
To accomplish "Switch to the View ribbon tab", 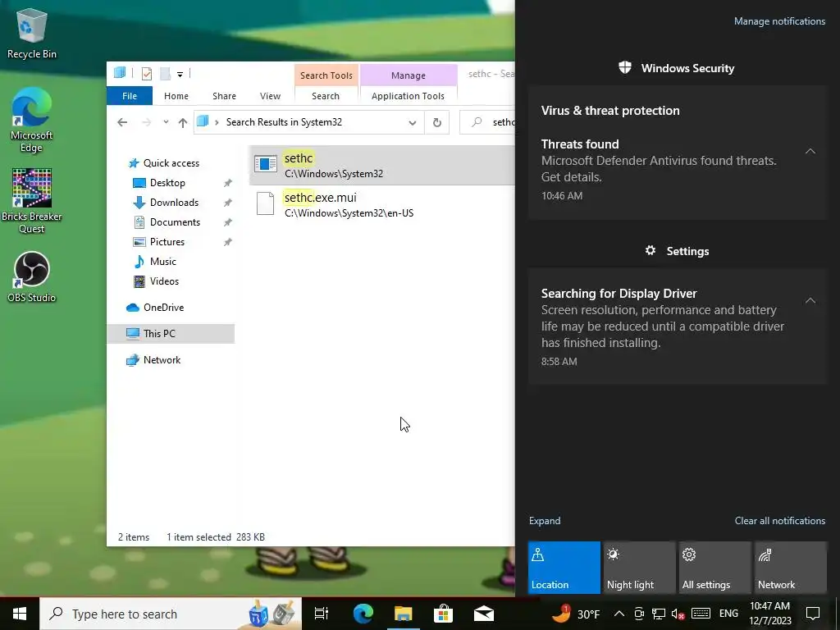I will pyautogui.click(x=270, y=96).
